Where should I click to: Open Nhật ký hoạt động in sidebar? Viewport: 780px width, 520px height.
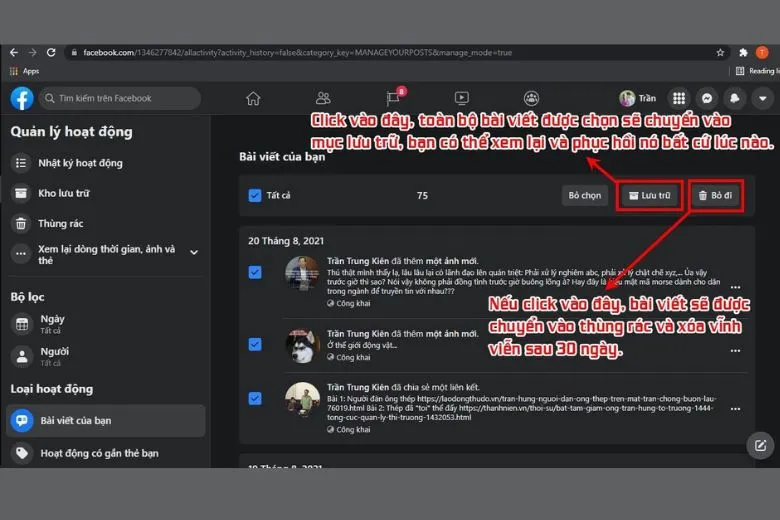coord(106,163)
